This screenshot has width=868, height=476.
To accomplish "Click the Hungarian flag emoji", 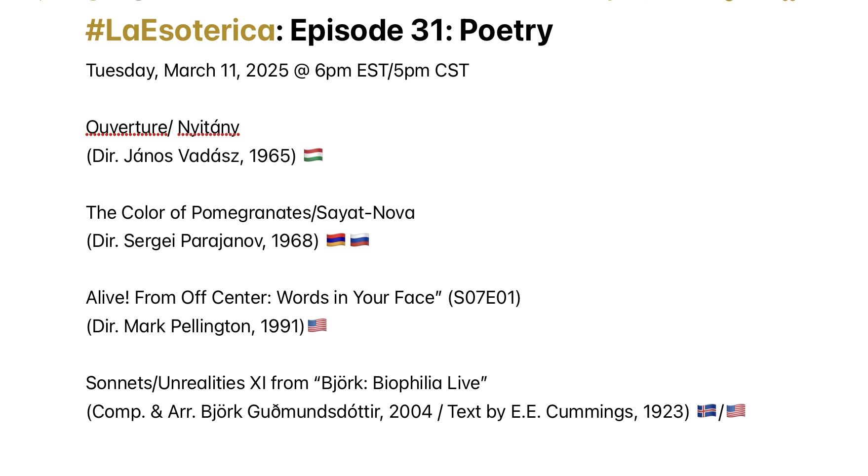I will pyautogui.click(x=313, y=155).
